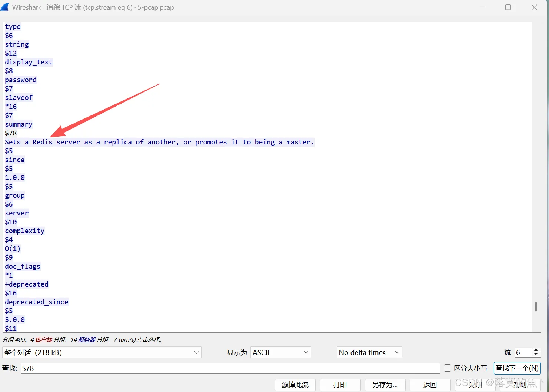Click the '*1' line above +deprecated
Screen dimensions: 549x392
click(x=9, y=275)
